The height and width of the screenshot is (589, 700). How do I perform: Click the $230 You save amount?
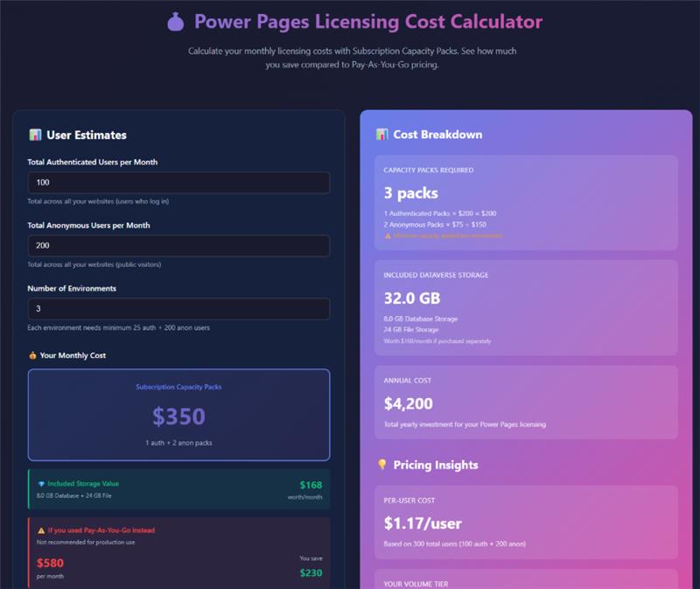[310, 572]
